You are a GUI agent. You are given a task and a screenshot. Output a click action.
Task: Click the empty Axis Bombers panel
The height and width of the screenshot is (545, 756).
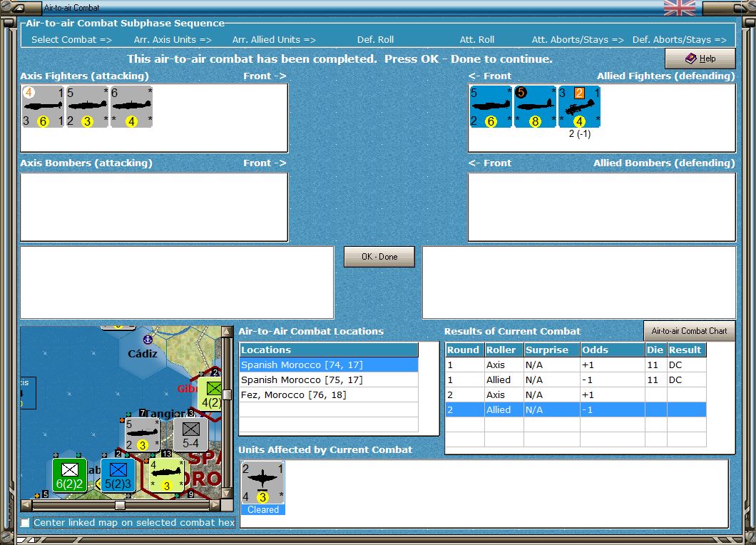(154, 207)
